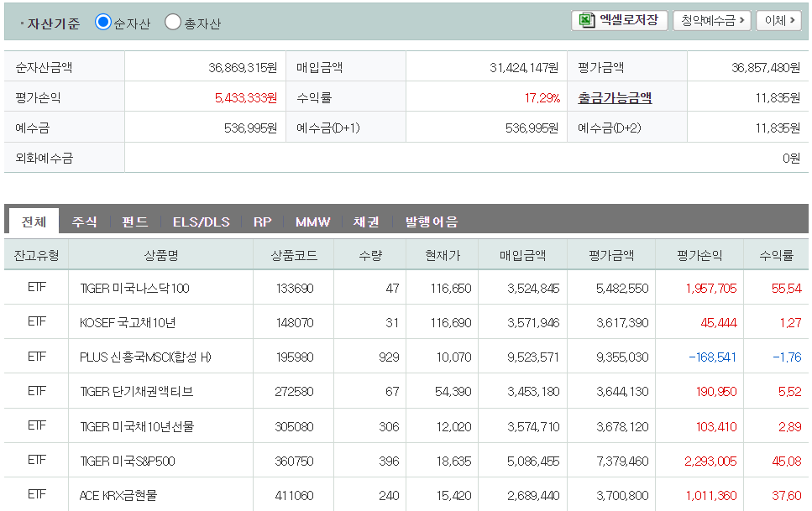Click the 수익률 column header in holdings table
Image resolution: width=812 pixels, height=511 pixels.
776,255
